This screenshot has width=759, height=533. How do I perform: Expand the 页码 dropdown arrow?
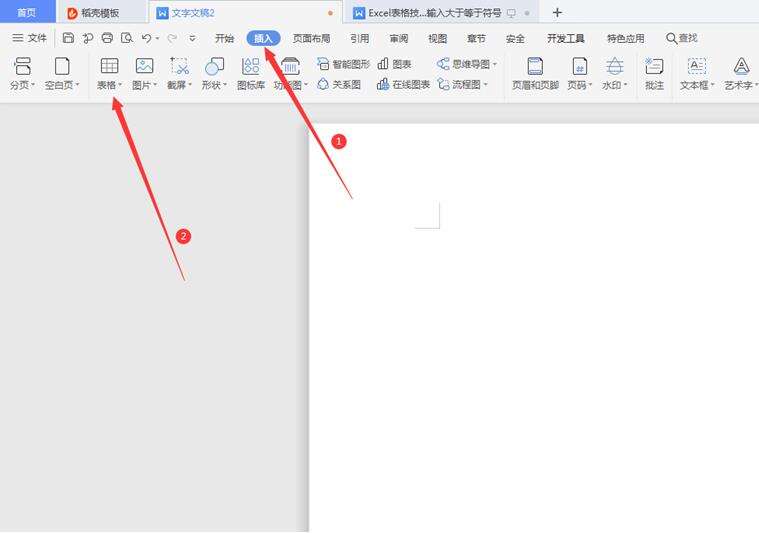(590, 85)
